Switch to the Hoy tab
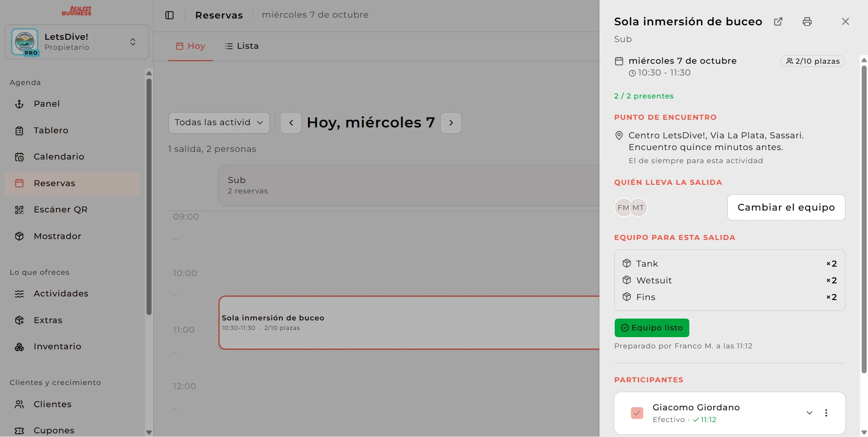This screenshot has height=437, width=868. (190, 46)
